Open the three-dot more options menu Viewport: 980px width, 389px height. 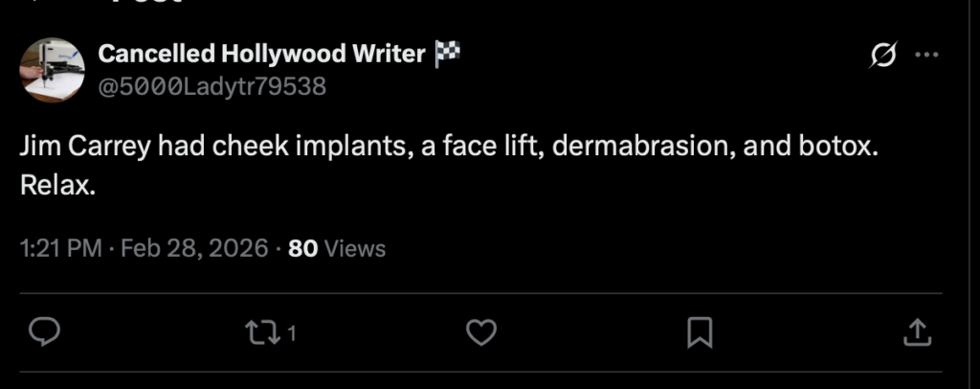tap(926, 56)
